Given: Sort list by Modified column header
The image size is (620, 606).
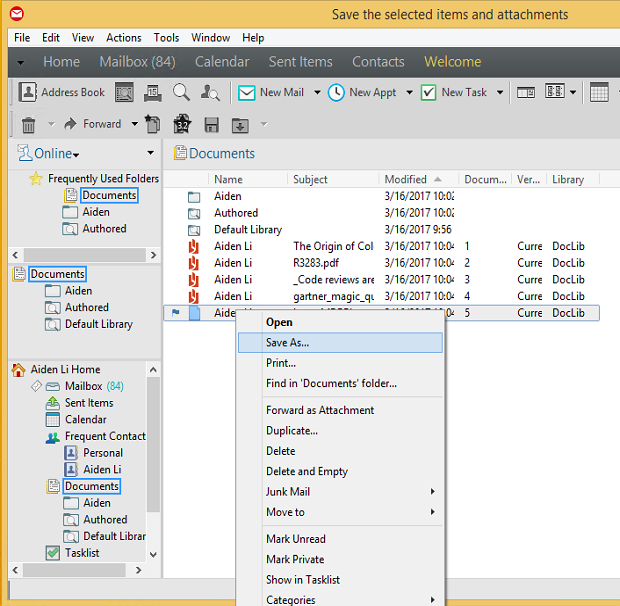Looking at the screenshot, I should coord(405,180).
